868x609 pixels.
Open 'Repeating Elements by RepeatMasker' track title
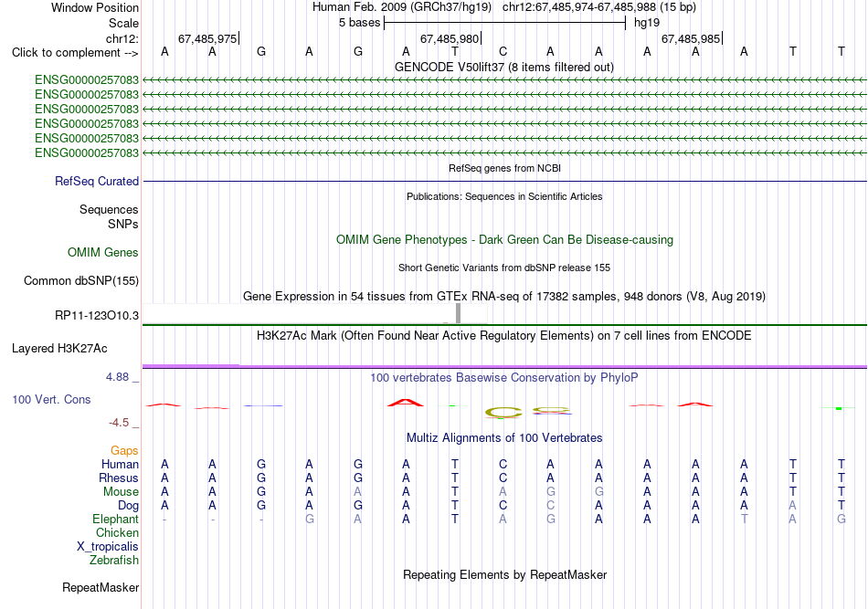(x=504, y=575)
